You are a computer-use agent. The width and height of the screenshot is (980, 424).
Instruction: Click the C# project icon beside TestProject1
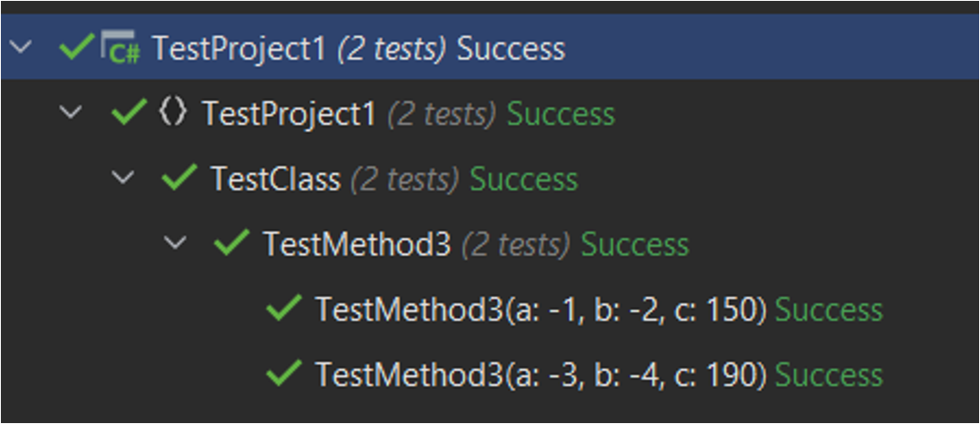(121, 47)
